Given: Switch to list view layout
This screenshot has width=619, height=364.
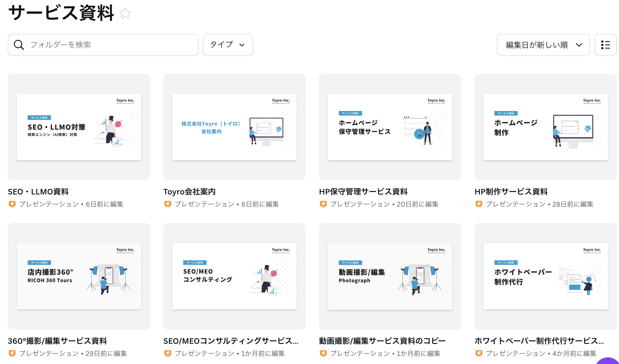Looking at the screenshot, I should 606,45.
